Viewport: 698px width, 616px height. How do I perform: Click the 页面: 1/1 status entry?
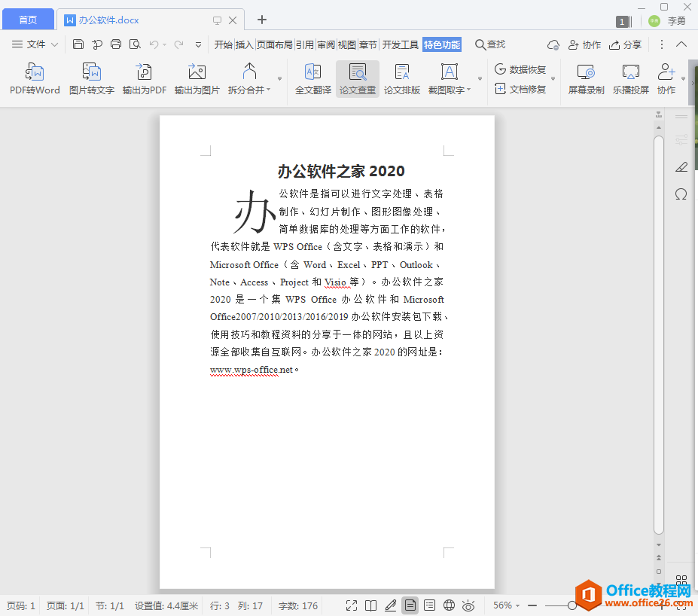click(65, 605)
